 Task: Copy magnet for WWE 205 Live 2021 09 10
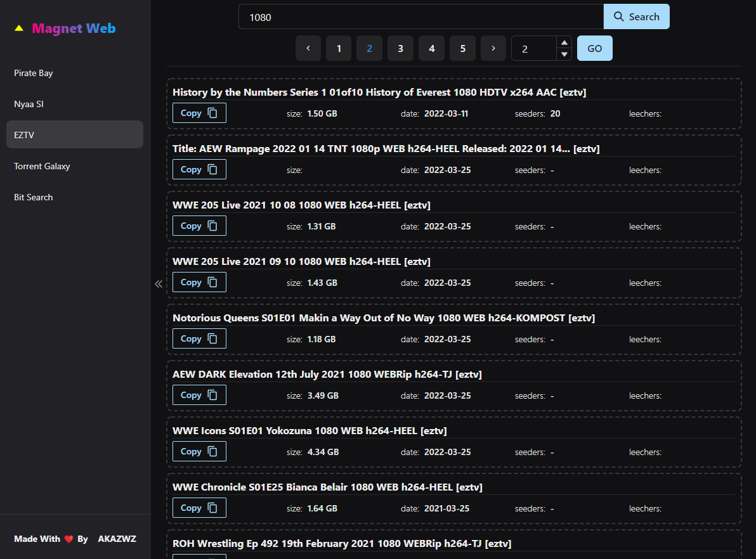pos(199,282)
